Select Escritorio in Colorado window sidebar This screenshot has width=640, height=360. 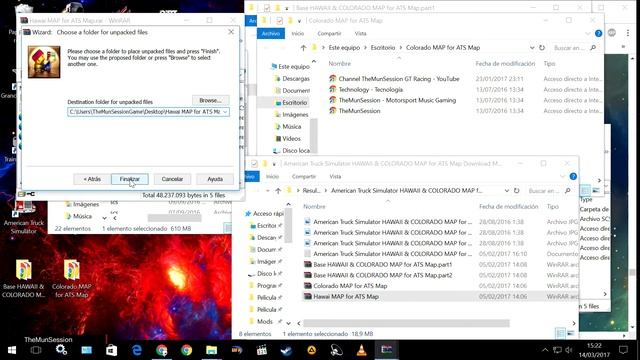(291, 103)
